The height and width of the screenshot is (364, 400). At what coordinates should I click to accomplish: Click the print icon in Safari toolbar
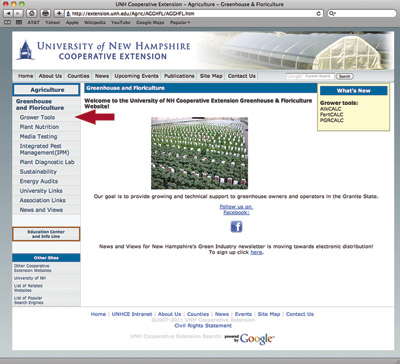(46, 13)
